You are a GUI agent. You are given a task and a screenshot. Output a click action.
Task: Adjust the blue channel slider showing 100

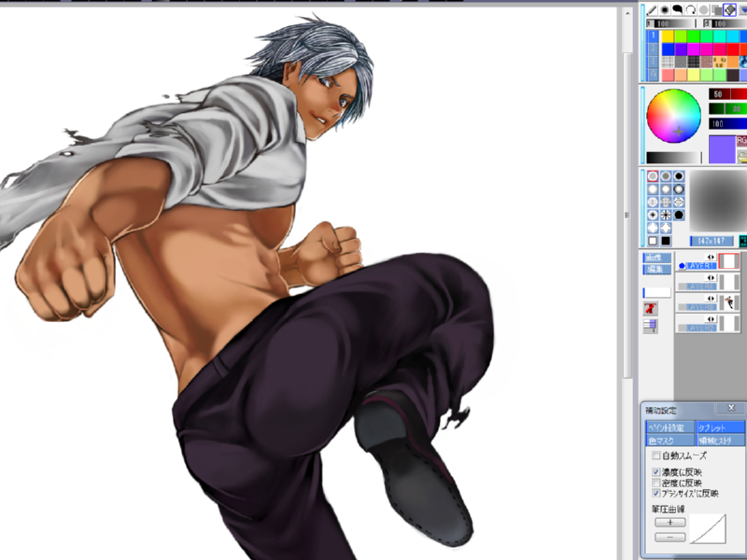(728, 124)
